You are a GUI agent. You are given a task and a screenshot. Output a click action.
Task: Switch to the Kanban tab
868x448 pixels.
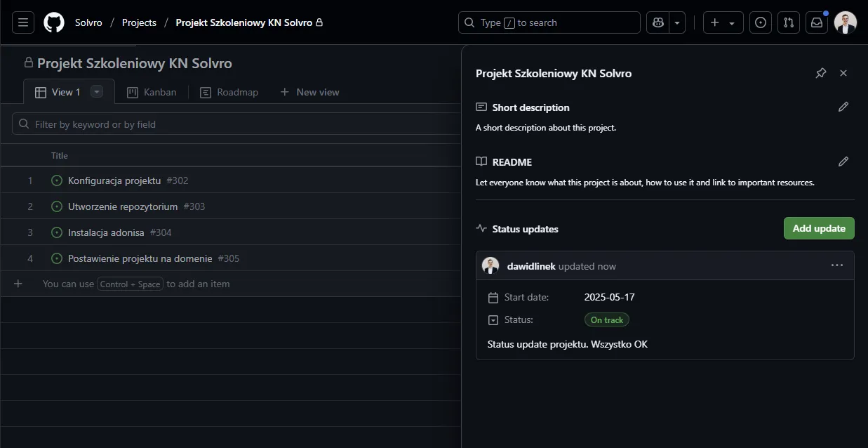coord(152,92)
